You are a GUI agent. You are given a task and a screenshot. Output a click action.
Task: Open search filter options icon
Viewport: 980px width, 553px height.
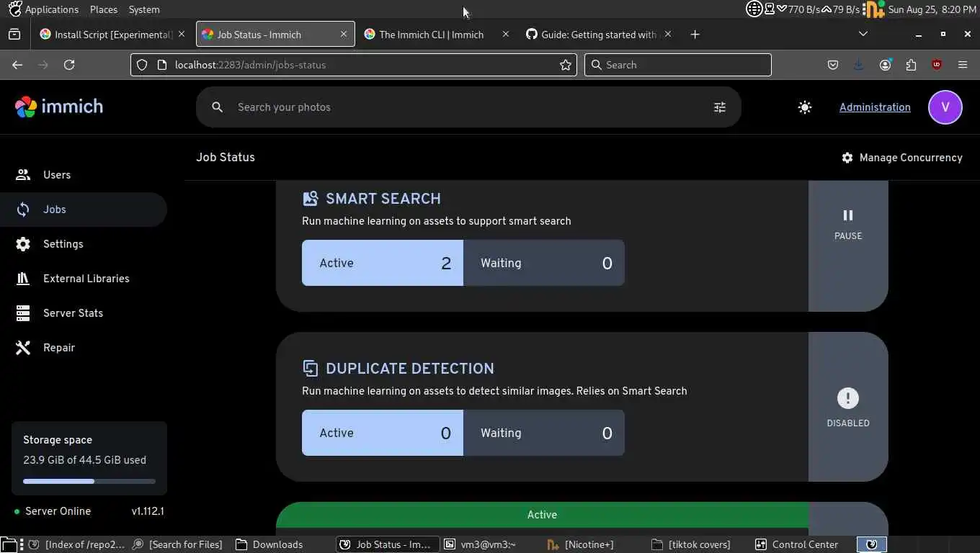[719, 107]
